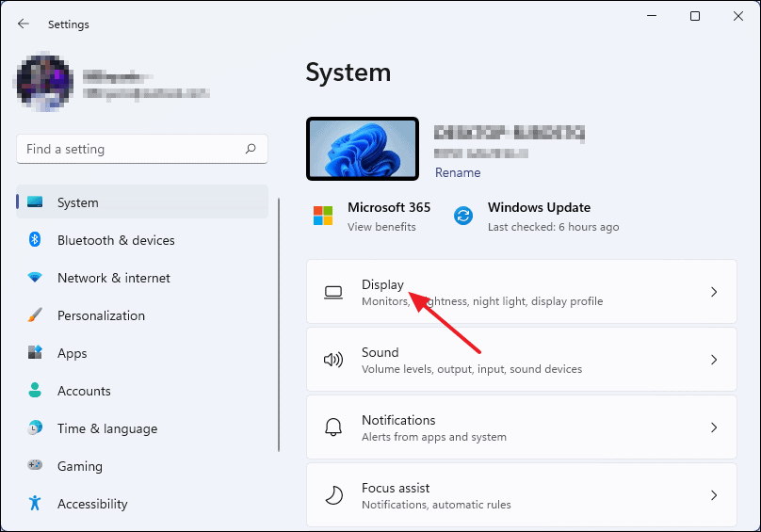Open the Accounts section

coord(142,391)
